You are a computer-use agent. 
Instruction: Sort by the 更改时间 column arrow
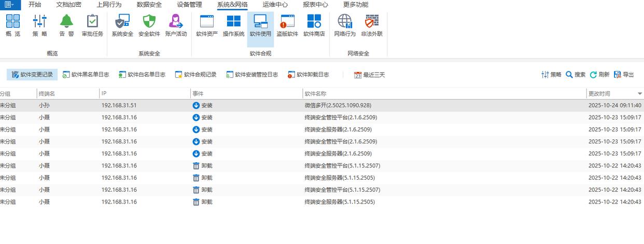640,94
